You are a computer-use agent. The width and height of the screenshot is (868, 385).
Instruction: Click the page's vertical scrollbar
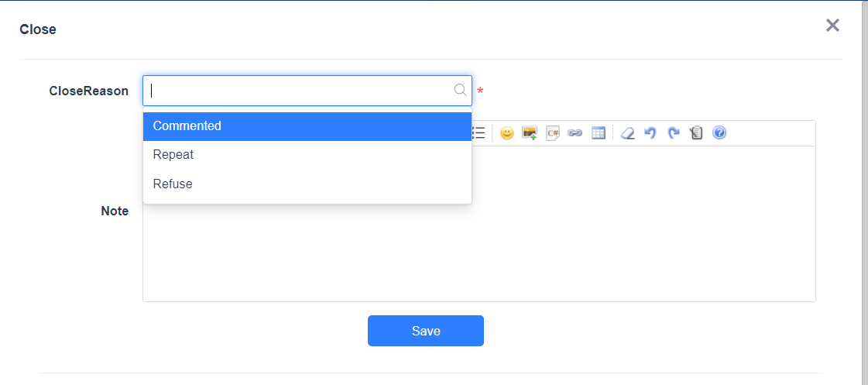(x=864, y=194)
